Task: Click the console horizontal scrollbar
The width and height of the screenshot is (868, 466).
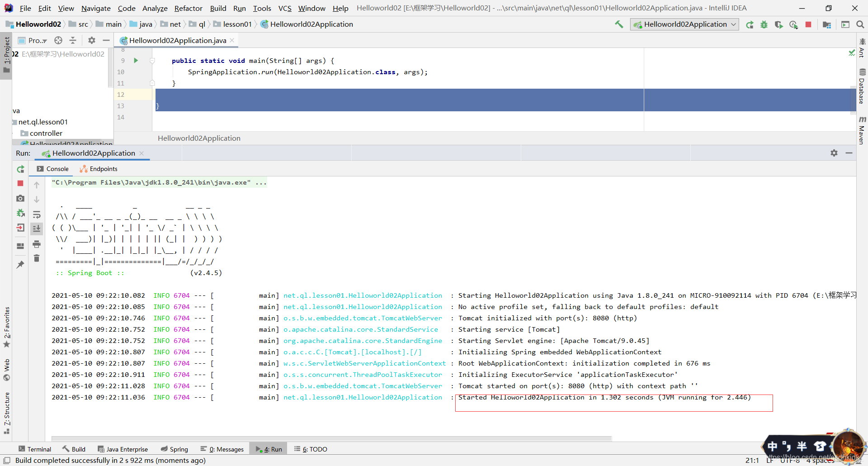Action: click(x=331, y=438)
